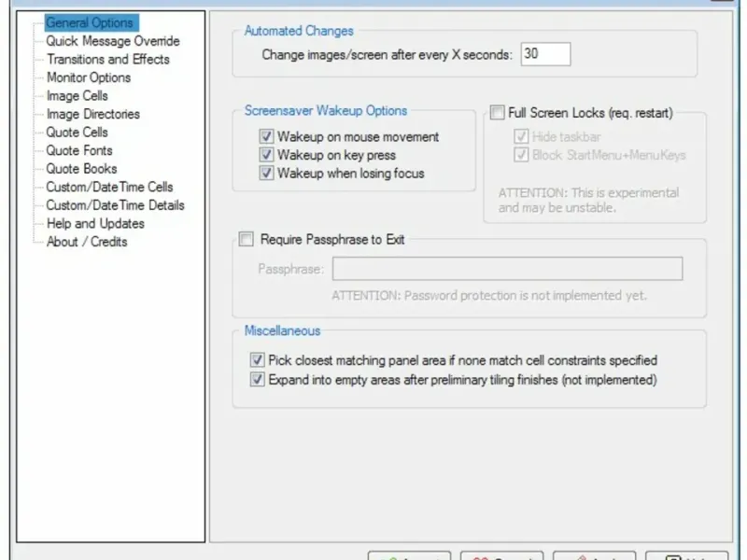Show About / Credits page
Image resolution: width=747 pixels, height=560 pixels.
tap(87, 242)
